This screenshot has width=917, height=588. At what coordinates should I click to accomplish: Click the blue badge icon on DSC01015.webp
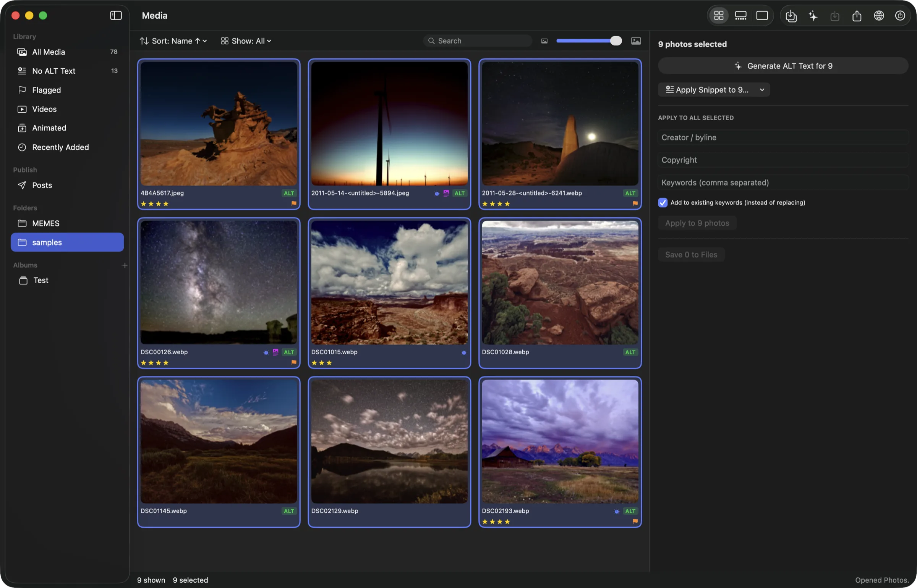(x=464, y=352)
